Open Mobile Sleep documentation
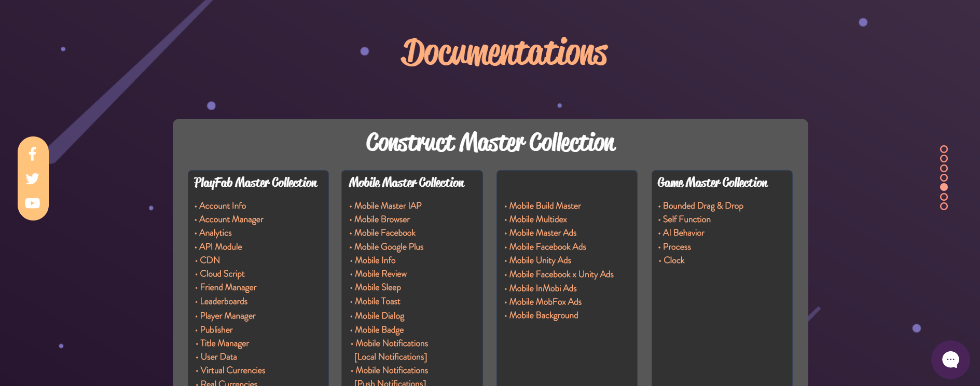Viewport: 980px width, 386px height. [x=378, y=287]
